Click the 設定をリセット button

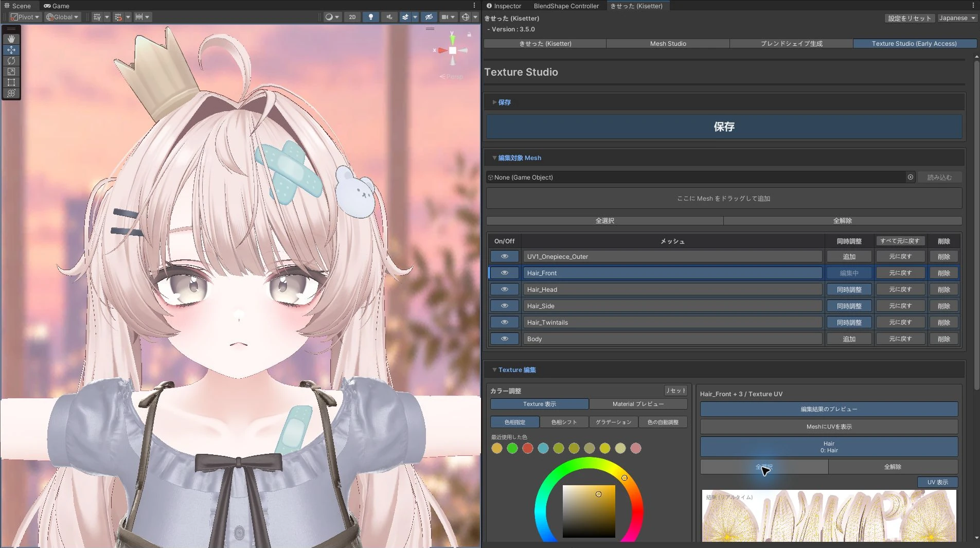coord(909,18)
